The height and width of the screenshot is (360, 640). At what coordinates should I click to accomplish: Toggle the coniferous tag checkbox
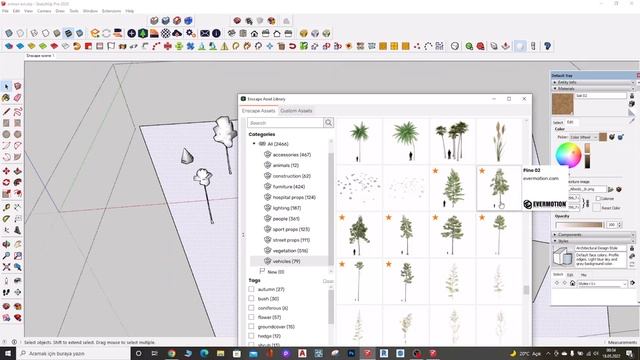(x=251, y=308)
